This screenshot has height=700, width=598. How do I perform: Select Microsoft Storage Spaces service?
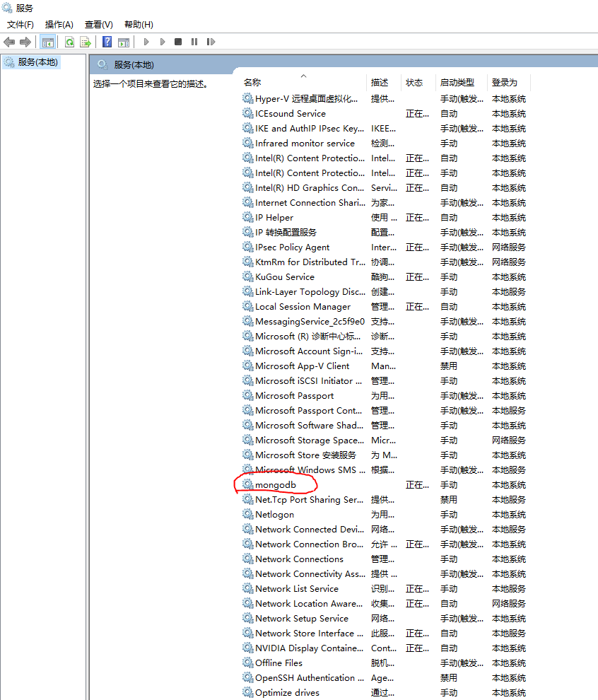[384, 441]
